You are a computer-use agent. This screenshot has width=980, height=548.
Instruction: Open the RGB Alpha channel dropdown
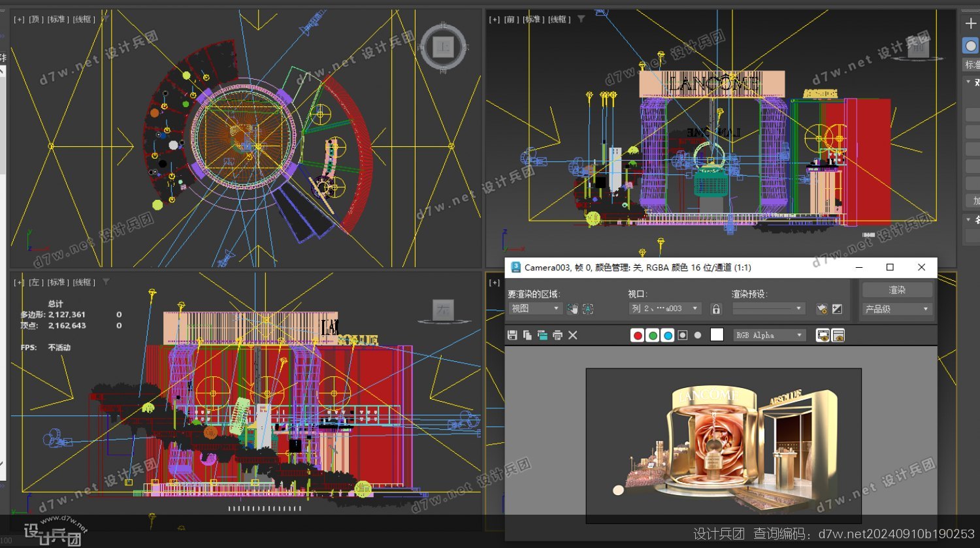point(769,335)
